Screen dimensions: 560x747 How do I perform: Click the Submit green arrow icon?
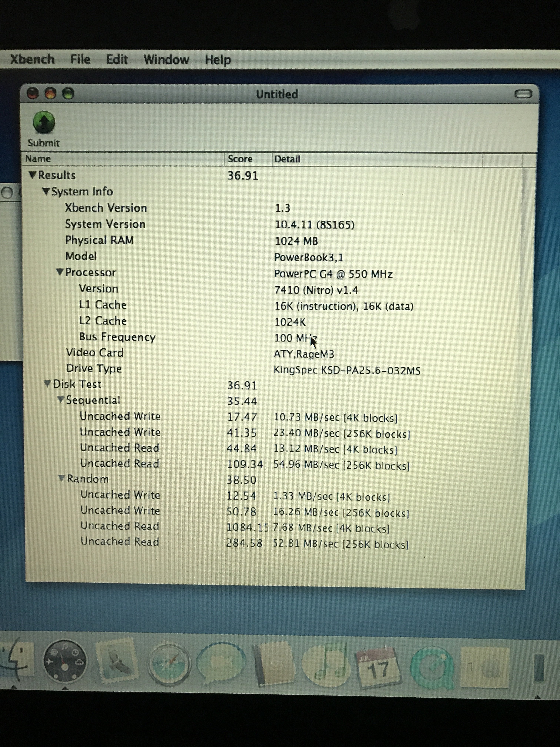44,122
